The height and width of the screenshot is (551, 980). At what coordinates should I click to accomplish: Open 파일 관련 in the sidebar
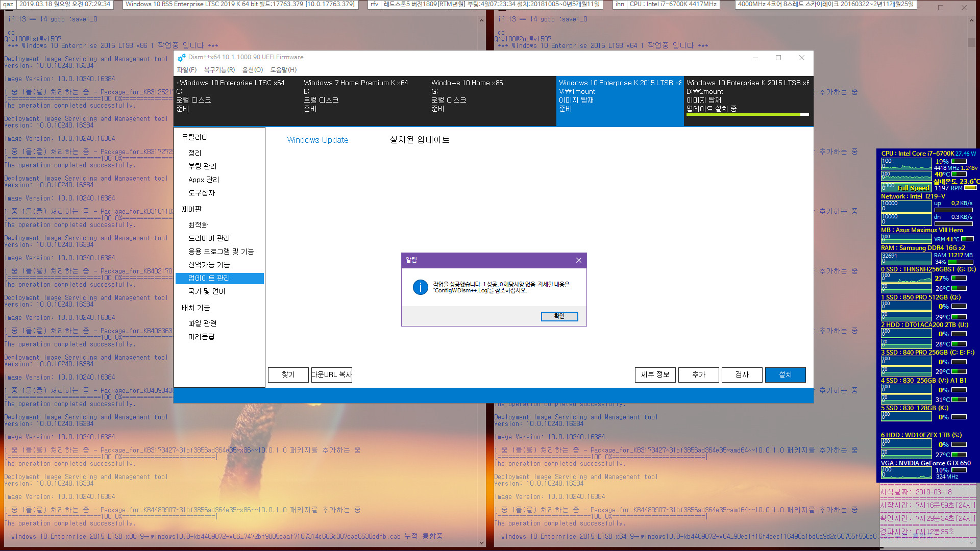tap(203, 323)
